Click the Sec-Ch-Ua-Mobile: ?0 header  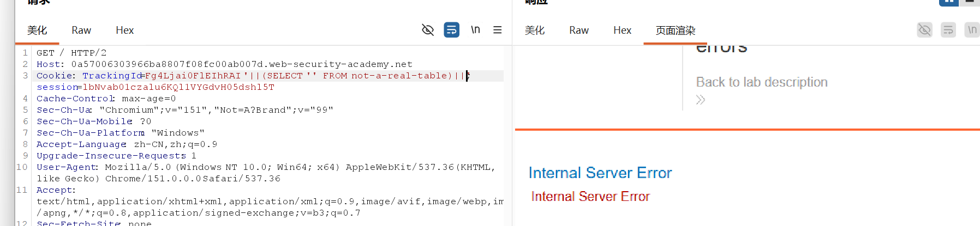tap(94, 121)
